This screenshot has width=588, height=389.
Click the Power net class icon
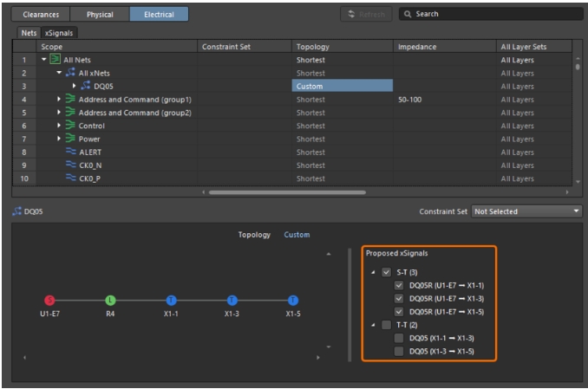[x=70, y=139]
